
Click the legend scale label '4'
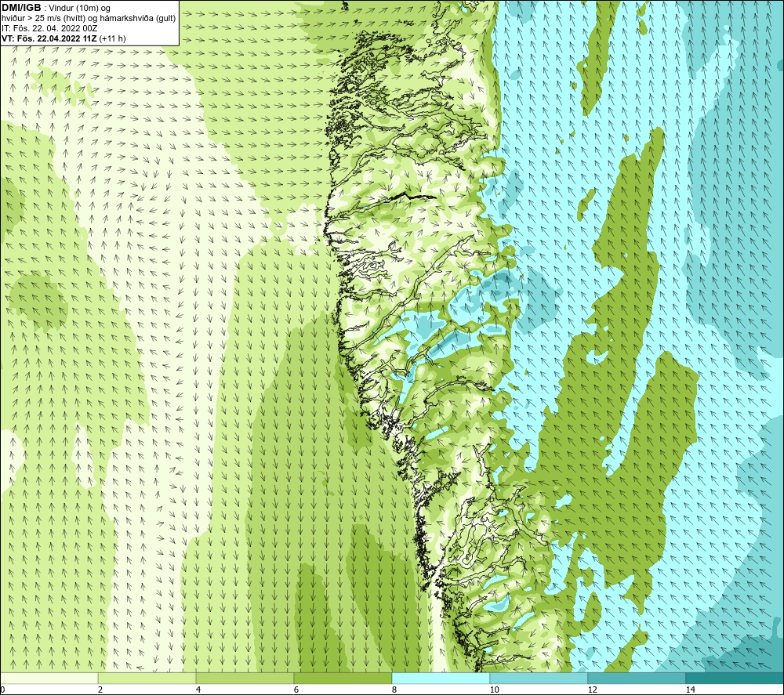coord(198,690)
